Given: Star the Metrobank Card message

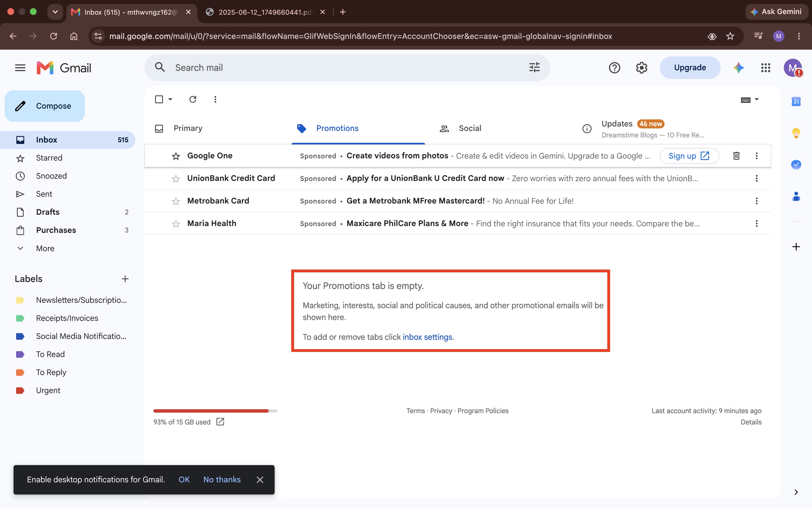Looking at the screenshot, I should [175, 201].
